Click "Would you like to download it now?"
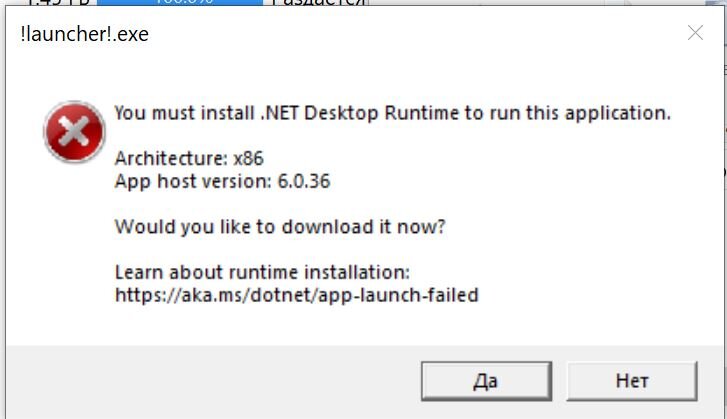The height and width of the screenshot is (419, 727). (280, 227)
